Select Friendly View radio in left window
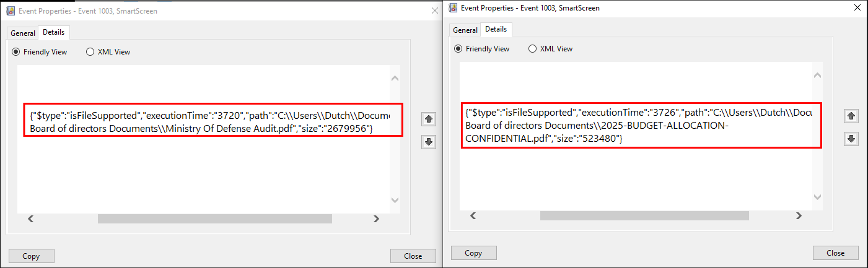 [x=16, y=52]
